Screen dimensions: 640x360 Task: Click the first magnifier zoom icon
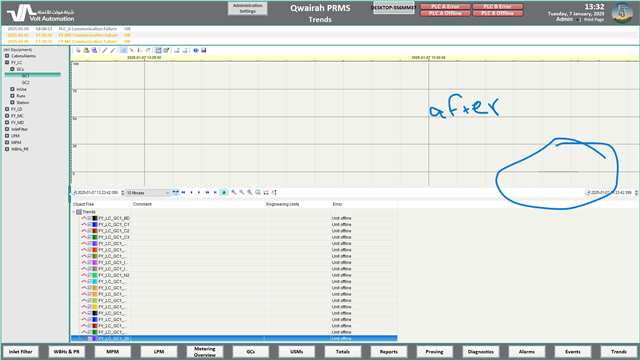[x=234, y=192]
